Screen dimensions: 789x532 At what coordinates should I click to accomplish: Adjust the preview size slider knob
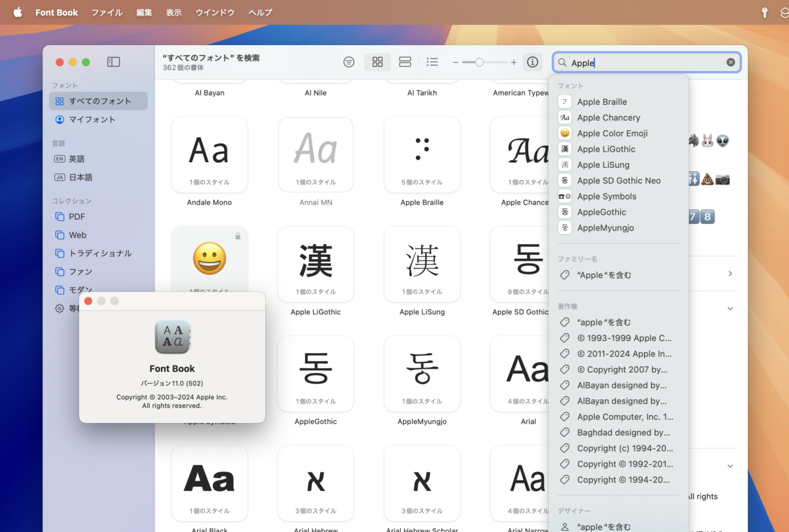pos(479,62)
